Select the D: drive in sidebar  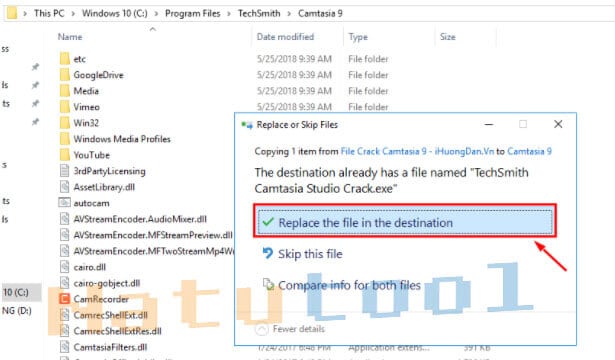[x=16, y=311]
